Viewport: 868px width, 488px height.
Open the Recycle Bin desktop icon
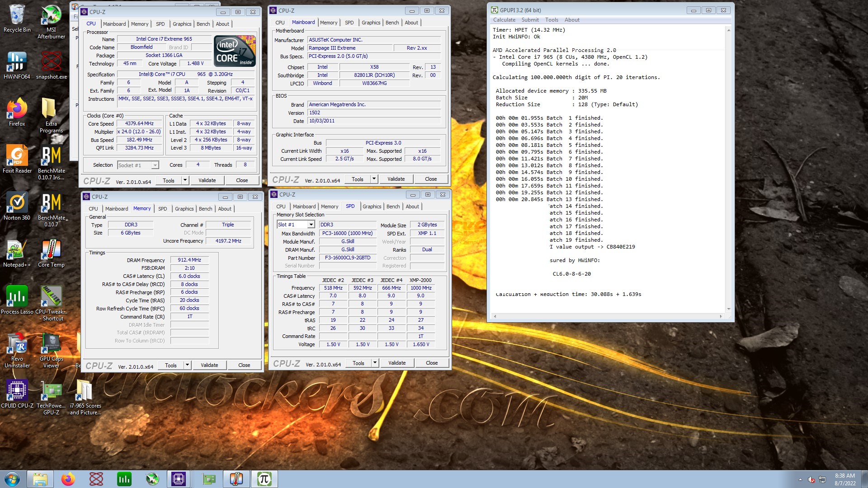[17, 19]
